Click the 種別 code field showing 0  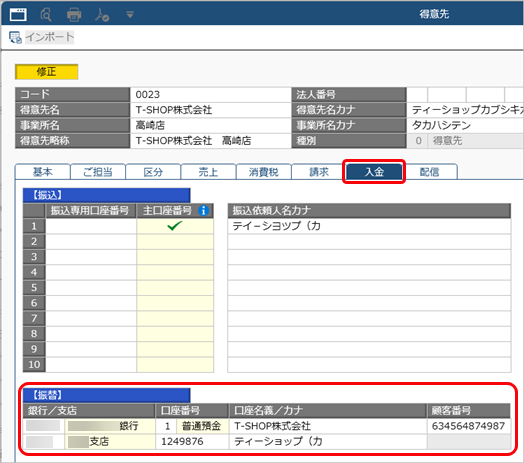tap(417, 141)
